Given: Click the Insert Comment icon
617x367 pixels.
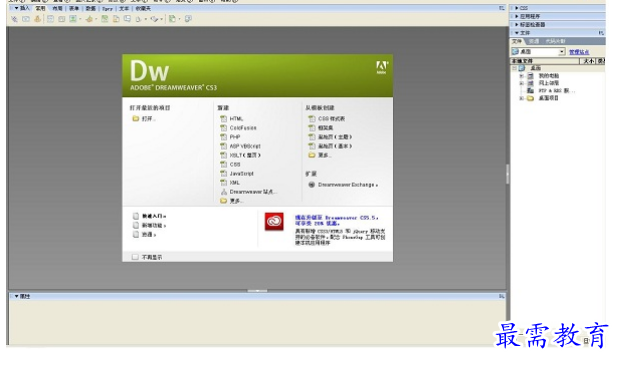Looking at the screenshot, I should [127, 19].
